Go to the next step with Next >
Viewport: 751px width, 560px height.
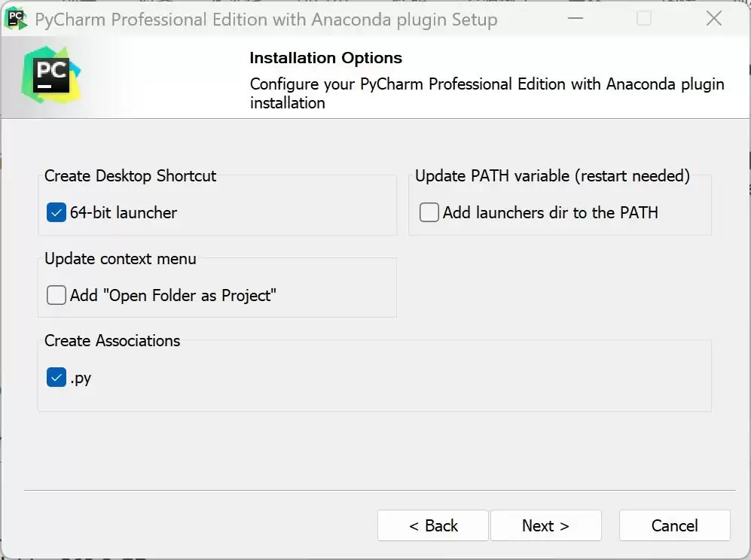click(546, 525)
